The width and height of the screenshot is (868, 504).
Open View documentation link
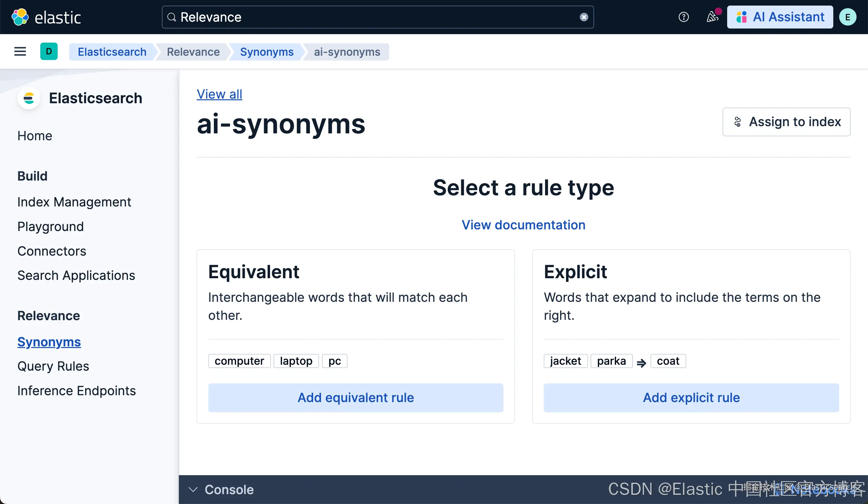tap(523, 225)
